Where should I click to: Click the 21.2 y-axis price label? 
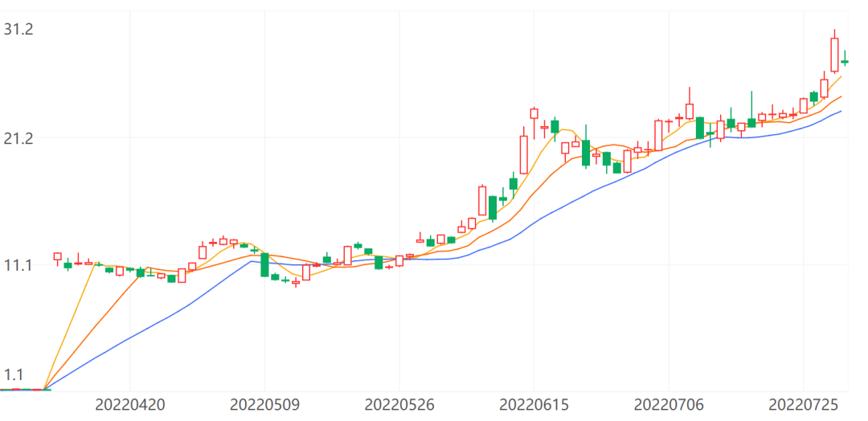pos(18,138)
